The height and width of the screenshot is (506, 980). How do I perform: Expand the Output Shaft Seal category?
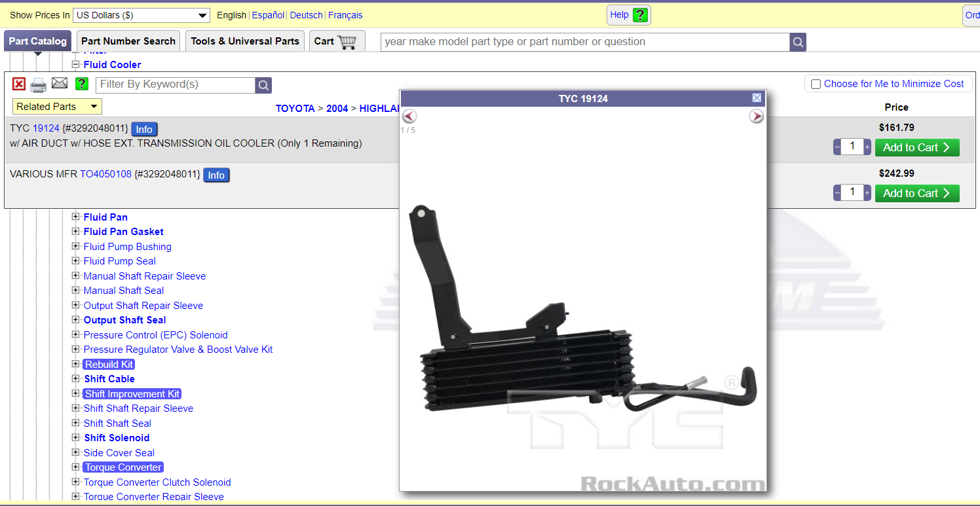(75, 320)
